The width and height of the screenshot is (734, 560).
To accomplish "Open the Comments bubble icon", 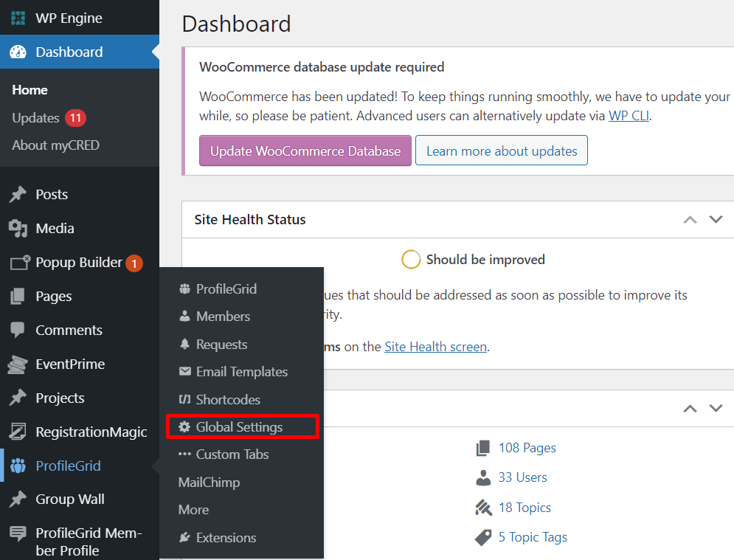I will pos(19,330).
